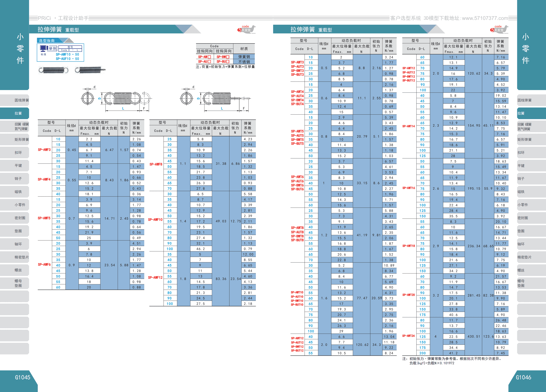Viewport: 546px width, 392px height.
Task: Open the 拉簧 tab on page G1045
Action: pyautogui.click(x=15, y=113)
